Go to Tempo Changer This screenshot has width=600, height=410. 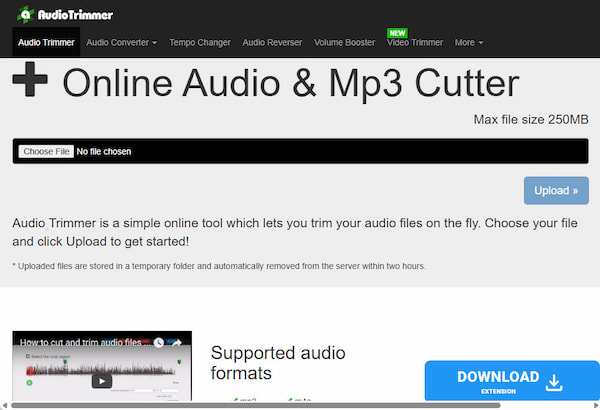tap(200, 42)
